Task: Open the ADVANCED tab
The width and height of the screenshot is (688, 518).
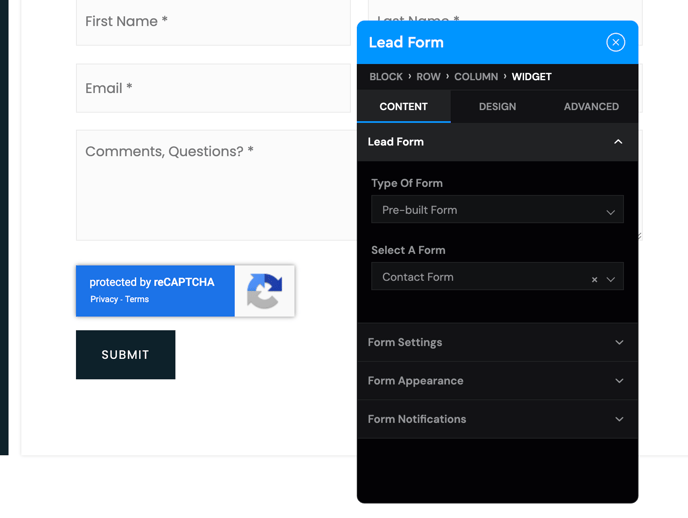Action: [591, 107]
